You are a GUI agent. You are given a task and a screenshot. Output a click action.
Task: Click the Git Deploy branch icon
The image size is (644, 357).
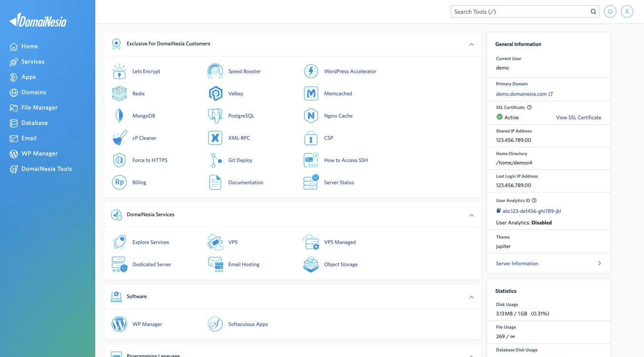(215, 160)
